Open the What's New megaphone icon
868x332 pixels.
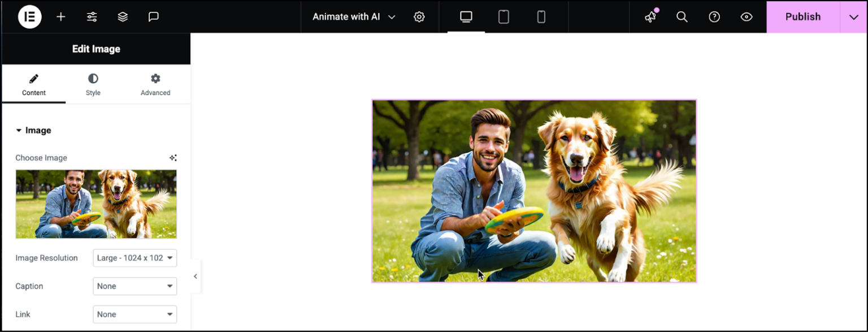pyautogui.click(x=650, y=17)
